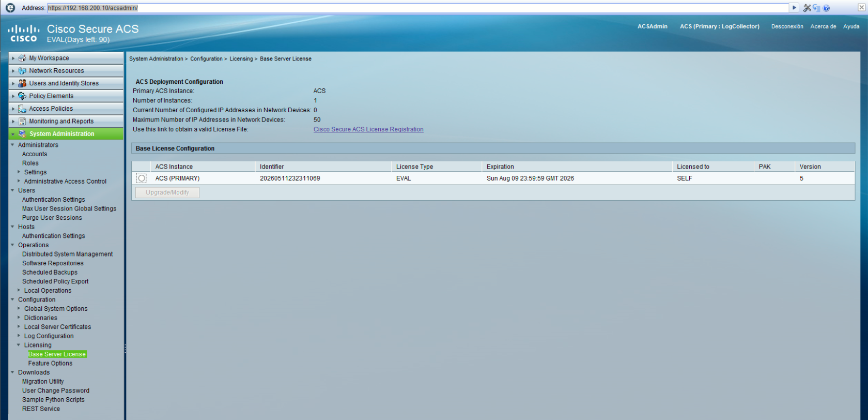Click the go arrow next to address field
868x420 pixels.
click(795, 8)
